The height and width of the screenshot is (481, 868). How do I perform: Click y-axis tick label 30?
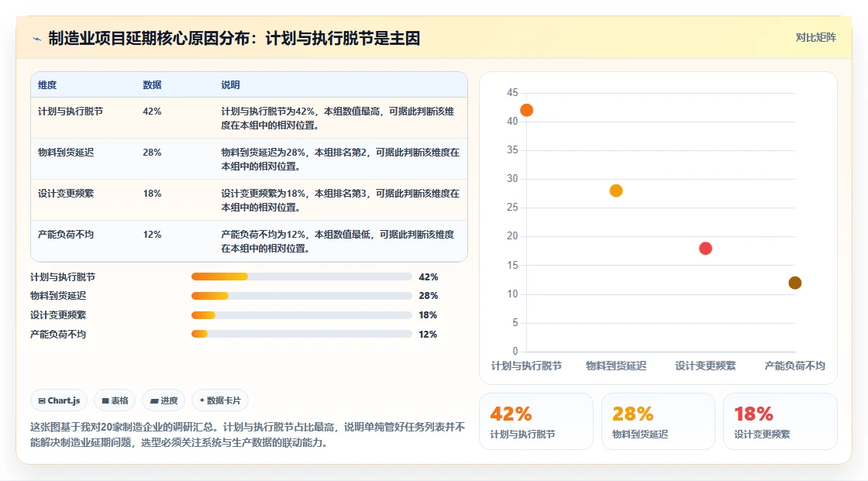pos(512,178)
